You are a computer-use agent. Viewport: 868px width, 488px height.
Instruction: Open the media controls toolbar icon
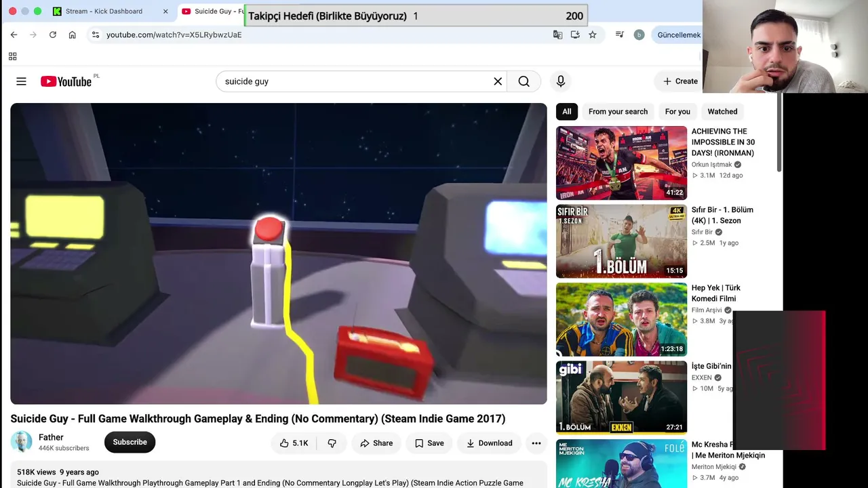619,35
